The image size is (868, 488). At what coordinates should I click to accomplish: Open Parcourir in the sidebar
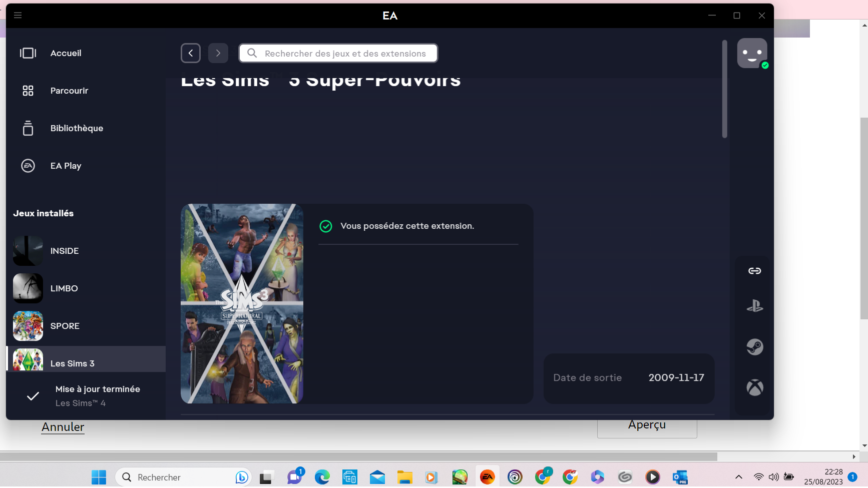69,91
